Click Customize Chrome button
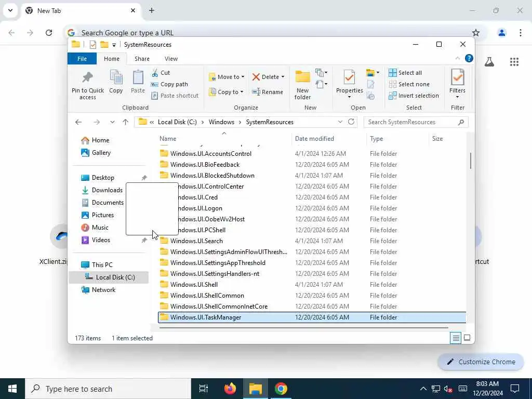 [481, 362]
